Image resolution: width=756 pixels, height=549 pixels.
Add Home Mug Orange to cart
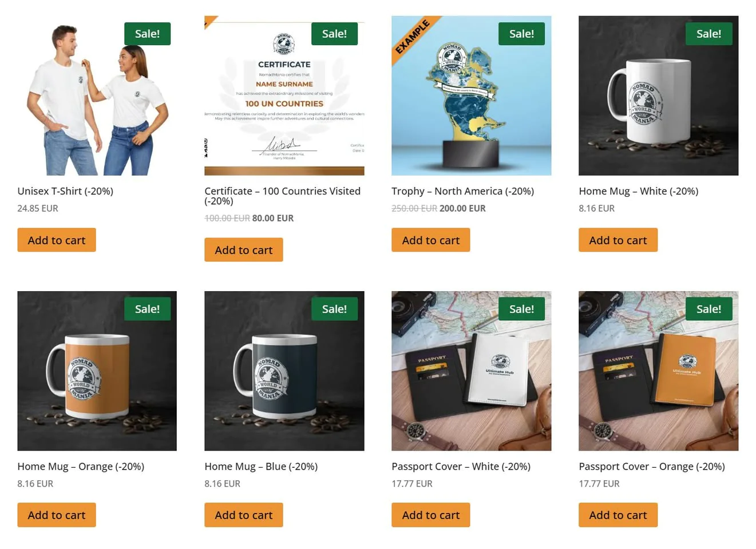[x=57, y=515]
